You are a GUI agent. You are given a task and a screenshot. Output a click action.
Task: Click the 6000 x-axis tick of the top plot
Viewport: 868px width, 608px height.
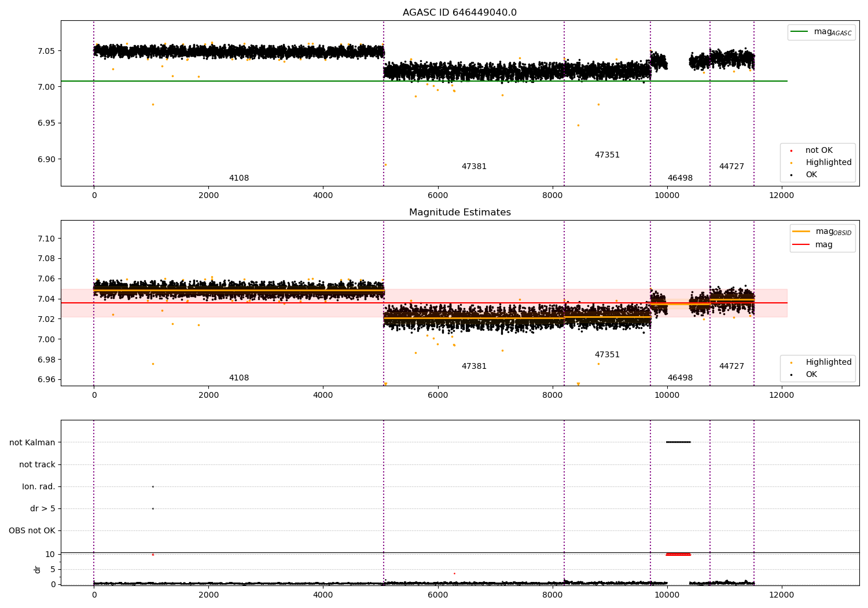point(437,195)
